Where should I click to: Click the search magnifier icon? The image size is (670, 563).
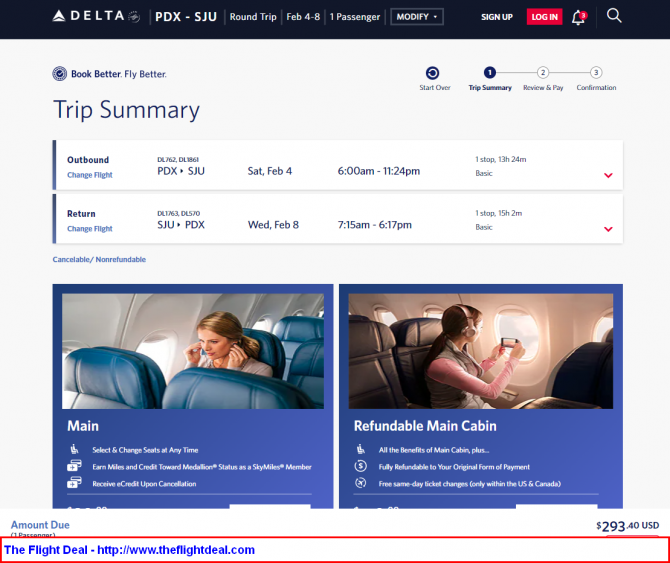[614, 16]
